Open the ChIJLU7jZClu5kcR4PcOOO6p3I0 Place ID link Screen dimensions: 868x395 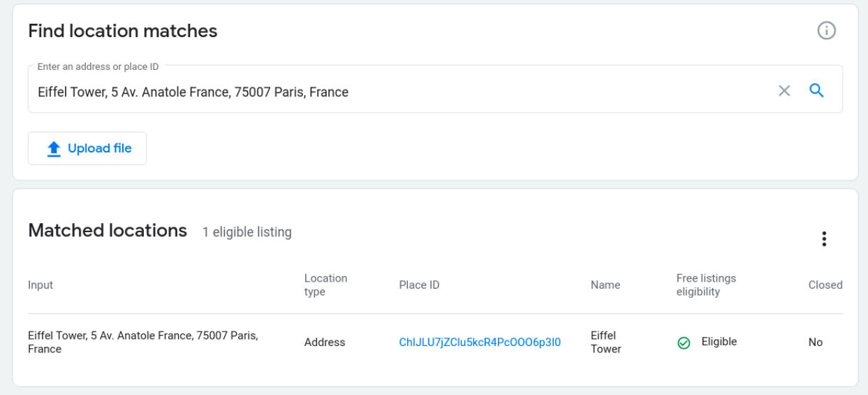pos(480,343)
